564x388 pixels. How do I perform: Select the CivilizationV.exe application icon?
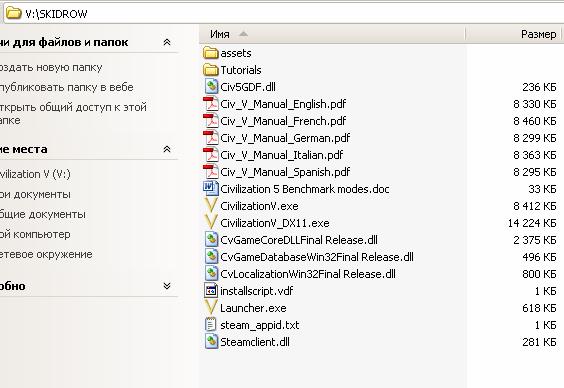click(211, 206)
